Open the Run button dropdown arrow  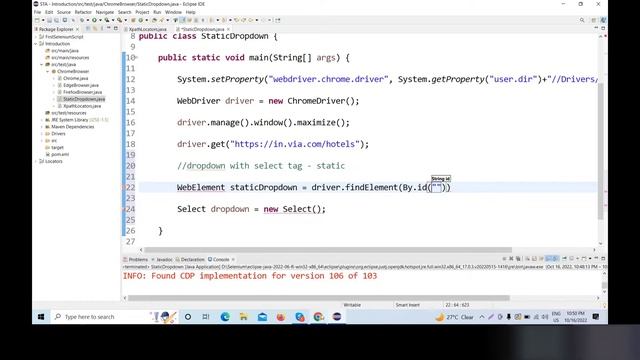tap(100, 20)
